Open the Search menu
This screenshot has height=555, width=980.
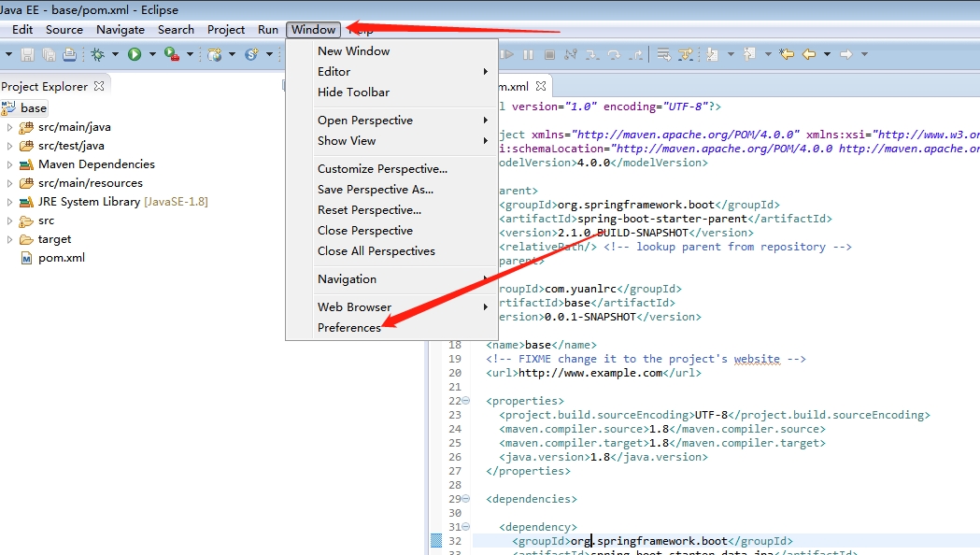click(176, 29)
